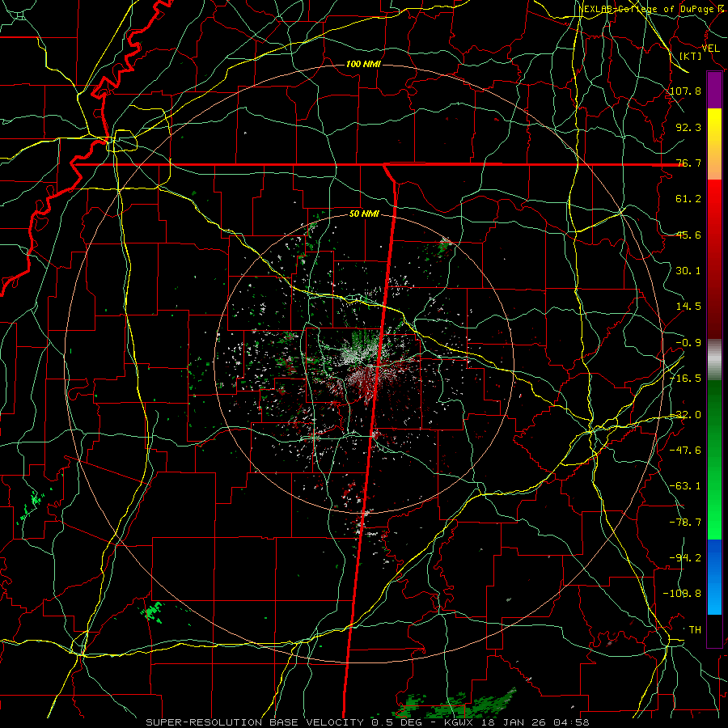Click the 18 JAN 26 date stamp
Viewport: 728px width, 728px height.
[x=514, y=722]
